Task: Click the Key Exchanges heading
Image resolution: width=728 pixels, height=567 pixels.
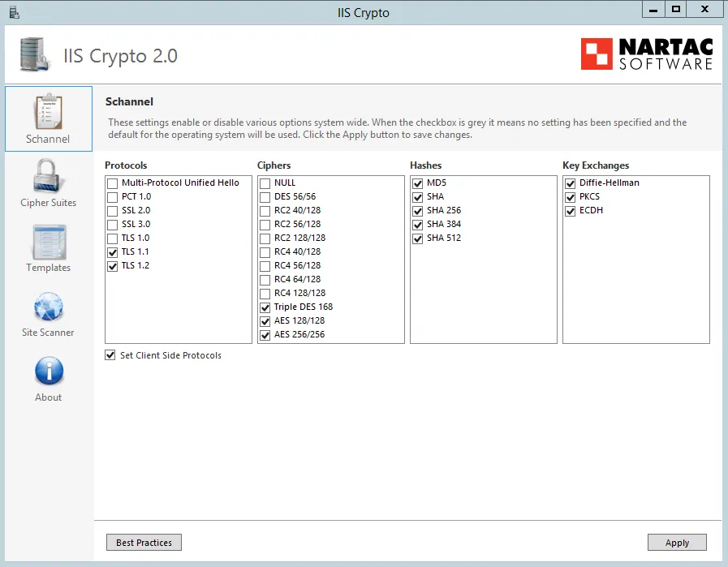Action: [x=596, y=165]
